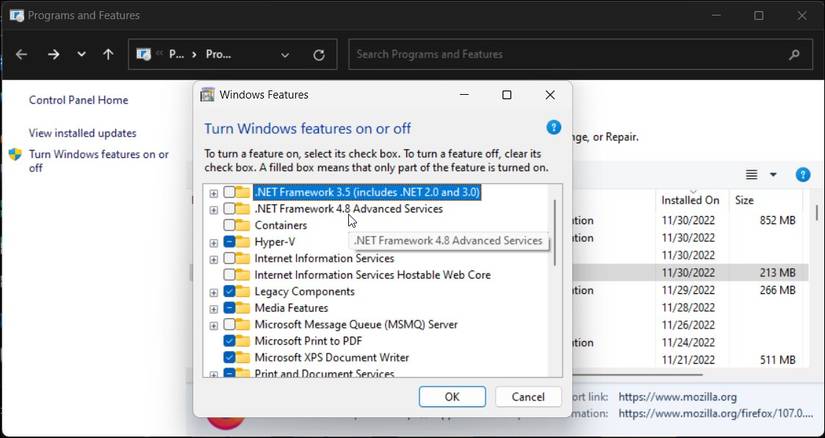Expand the Internet Information Services node
The image size is (825, 438).
click(214, 259)
